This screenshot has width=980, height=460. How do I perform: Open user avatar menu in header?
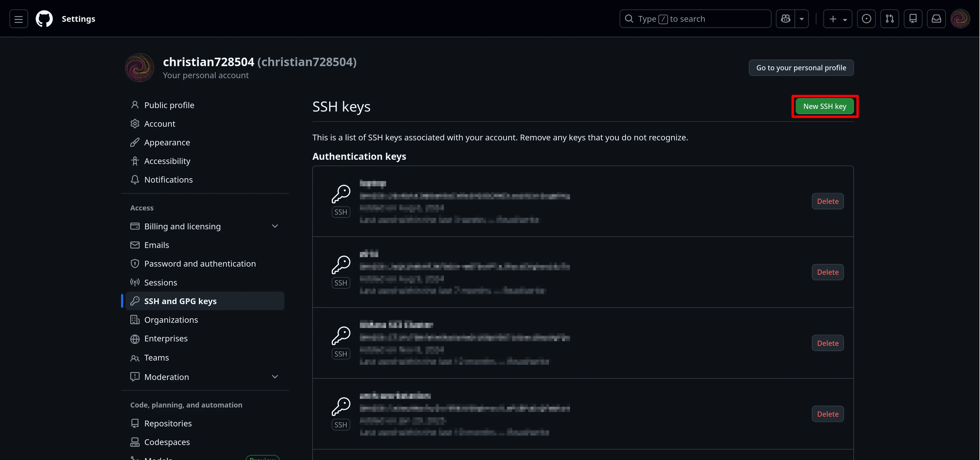click(x=960, y=19)
